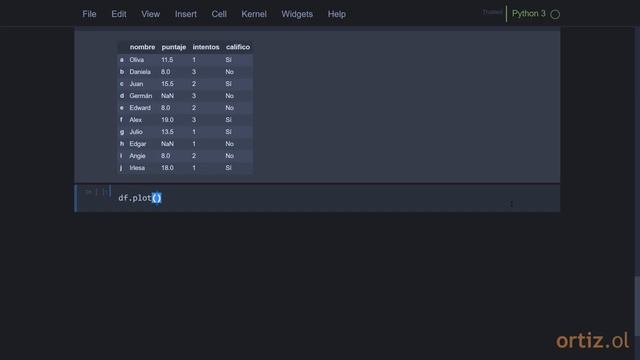Click the Edgar name cell
The image size is (640, 360).
coord(138,144)
